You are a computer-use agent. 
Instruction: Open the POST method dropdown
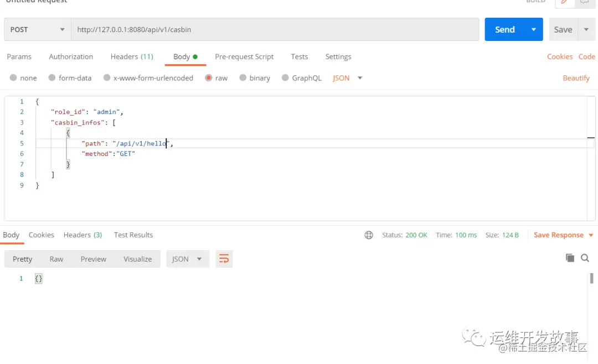38,29
